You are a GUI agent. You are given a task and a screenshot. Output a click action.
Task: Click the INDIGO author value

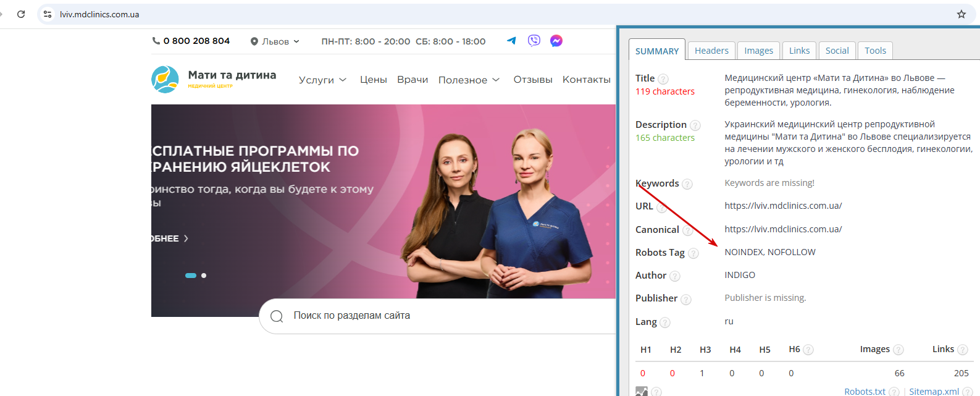tap(740, 275)
